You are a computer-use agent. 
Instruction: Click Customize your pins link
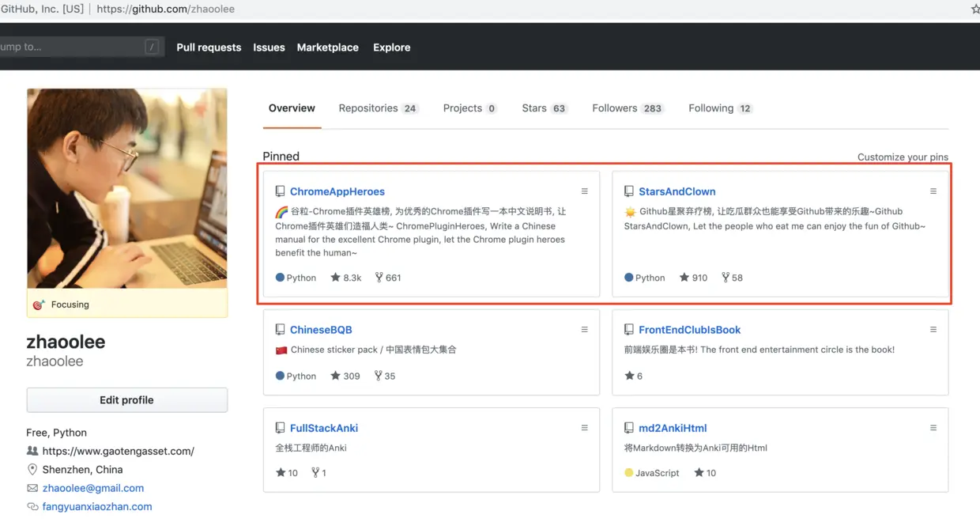coord(903,157)
